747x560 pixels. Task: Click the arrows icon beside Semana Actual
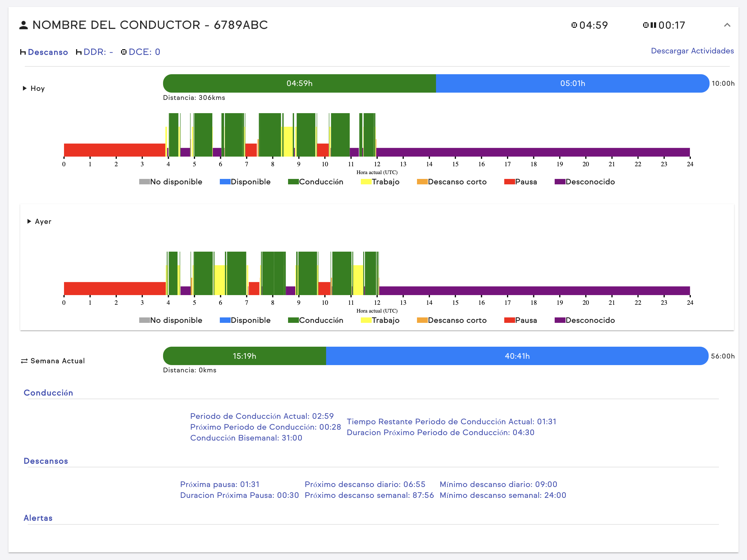point(24,361)
